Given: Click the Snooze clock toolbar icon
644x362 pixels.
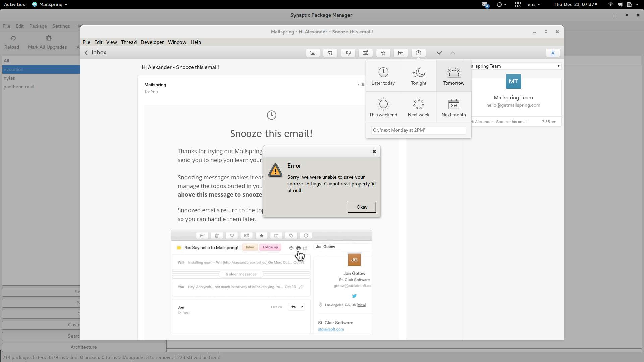Looking at the screenshot, I should pyautogui.click(x=418, y=53).
